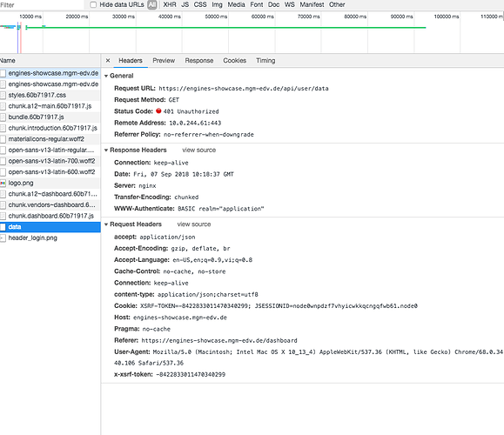
Task: Collapse the General section
Action: (x=106, y=77)
